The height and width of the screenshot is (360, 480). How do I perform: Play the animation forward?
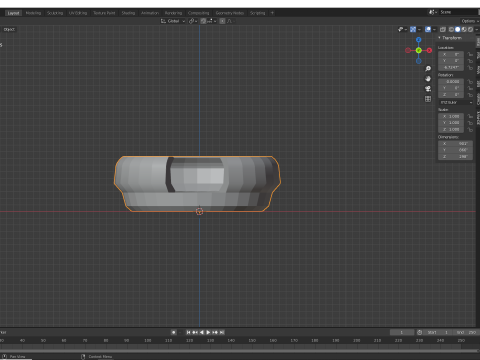click(208, 332)
